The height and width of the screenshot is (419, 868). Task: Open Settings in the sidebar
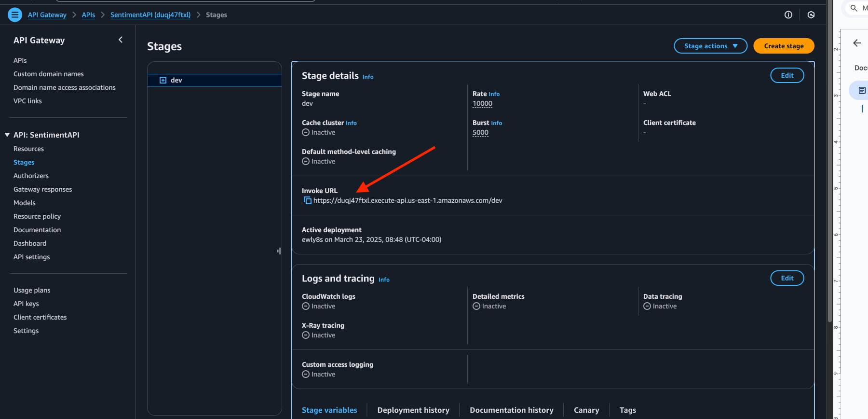coord(26,331)
